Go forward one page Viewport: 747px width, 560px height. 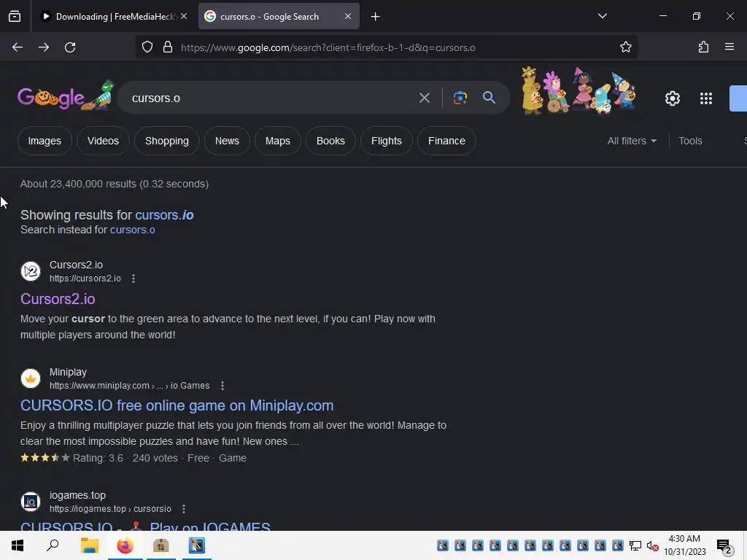[x=44, y=47]
